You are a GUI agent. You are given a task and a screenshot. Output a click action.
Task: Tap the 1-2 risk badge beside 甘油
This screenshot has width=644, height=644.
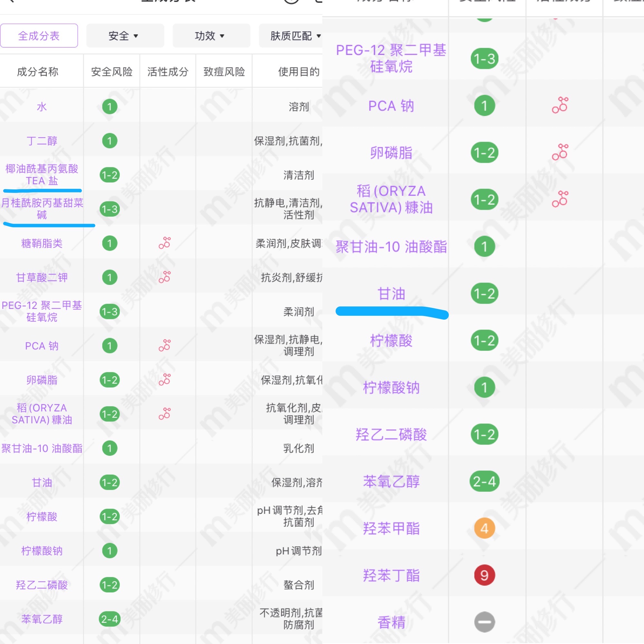coord(484,293)
